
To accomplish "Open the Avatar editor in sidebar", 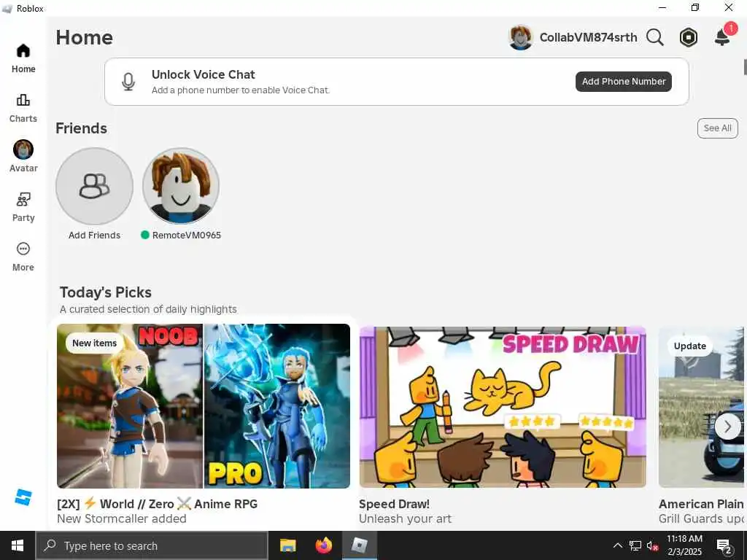I will click(23, 157).
